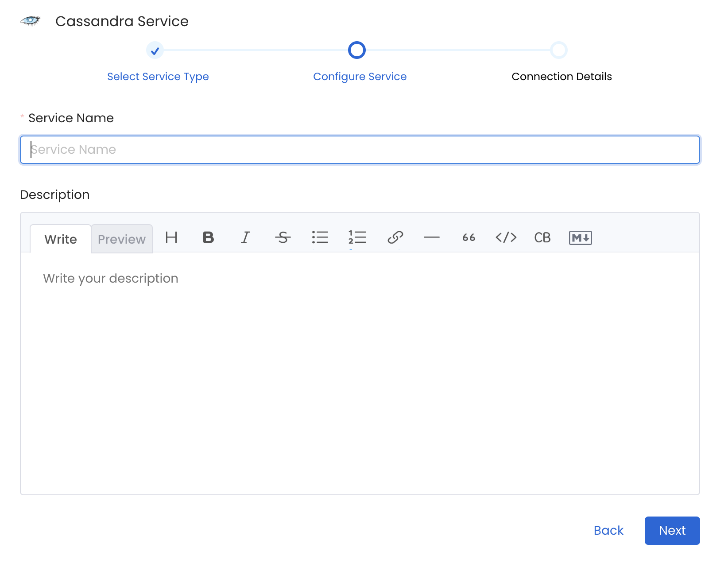
Task: Insert an ordered numbered list
Action: [357, 238]
